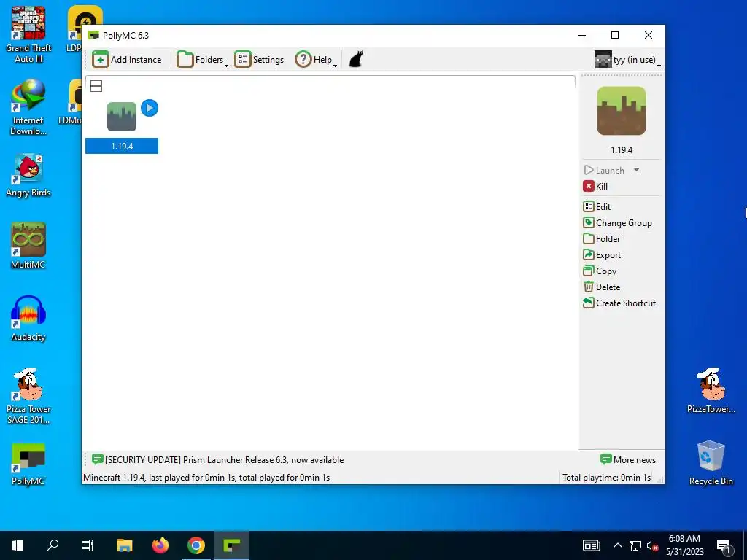Create Shortcut for the instance
The width and height of the screenshot is (747, 560).
point(619,303)
